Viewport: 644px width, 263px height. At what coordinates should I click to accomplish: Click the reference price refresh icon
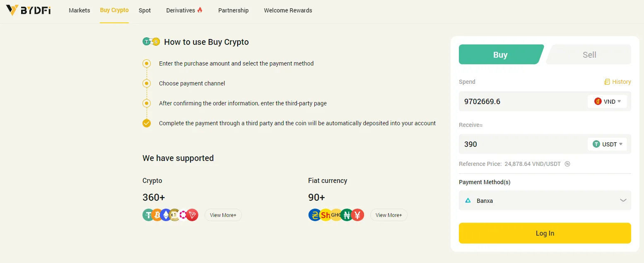(567, 164)
